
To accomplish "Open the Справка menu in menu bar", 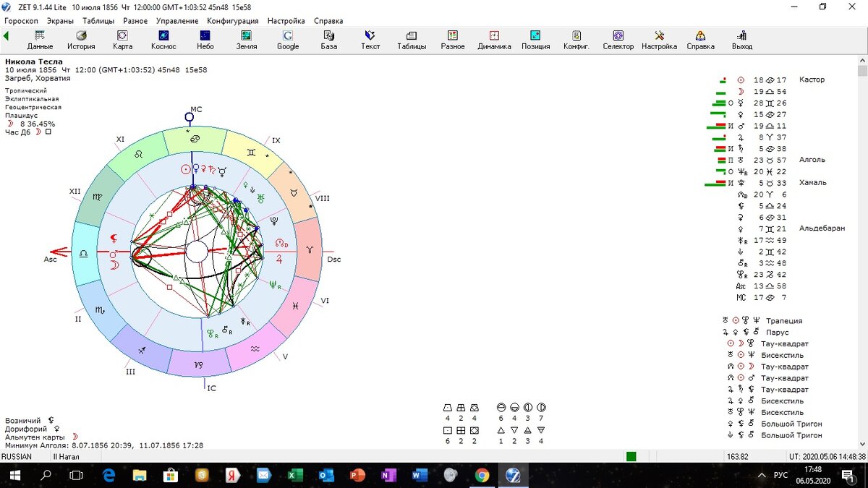I will click(328, 21).
